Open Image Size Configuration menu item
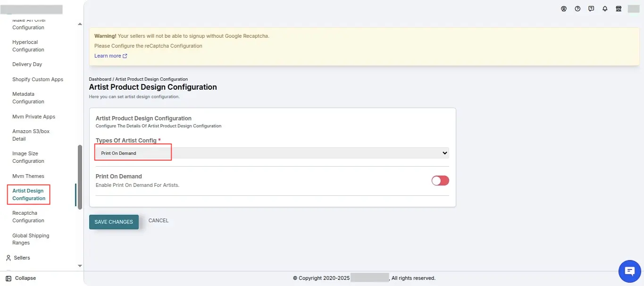 [28, 157]
